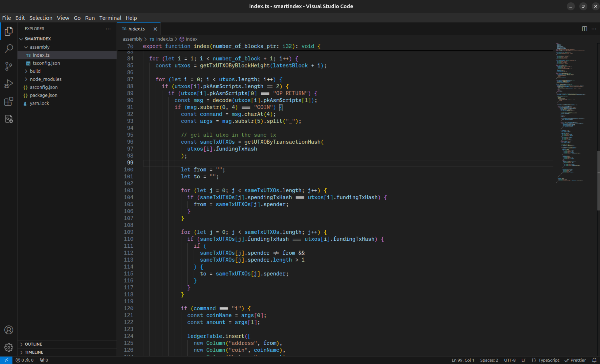
Task: Expand the OUTLINE section
Action: click(33, 344)
